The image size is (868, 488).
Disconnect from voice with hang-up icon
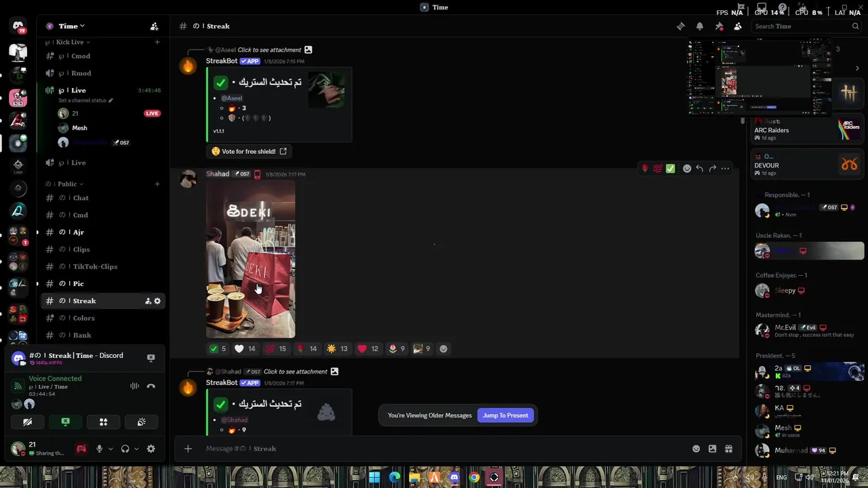pyautogui.click(x=151, y=386)
